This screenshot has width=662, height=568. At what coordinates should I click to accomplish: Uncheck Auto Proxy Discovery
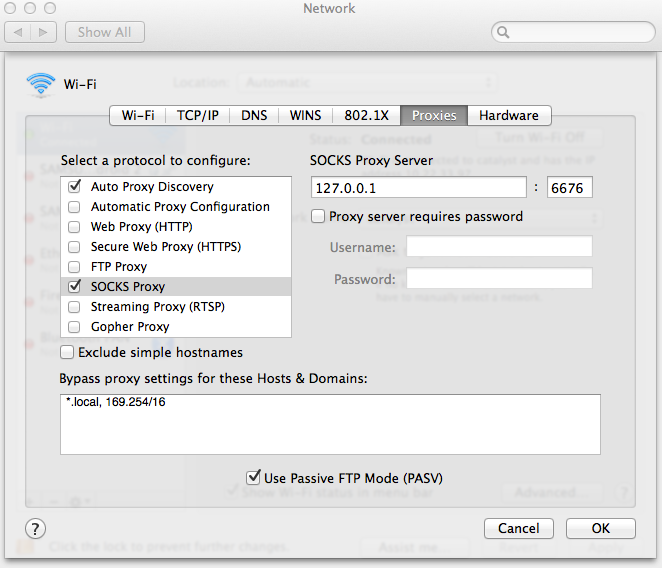pos(74,186)
